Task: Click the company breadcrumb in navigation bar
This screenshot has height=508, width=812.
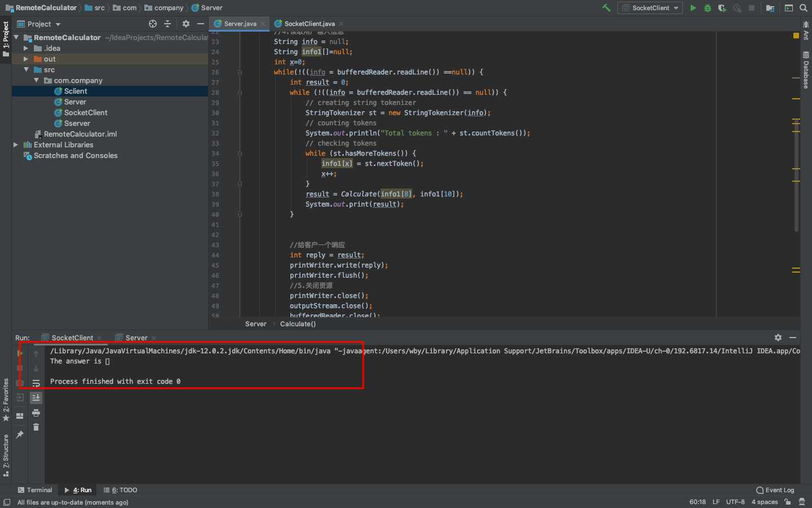Action: (x=164, y=8)
